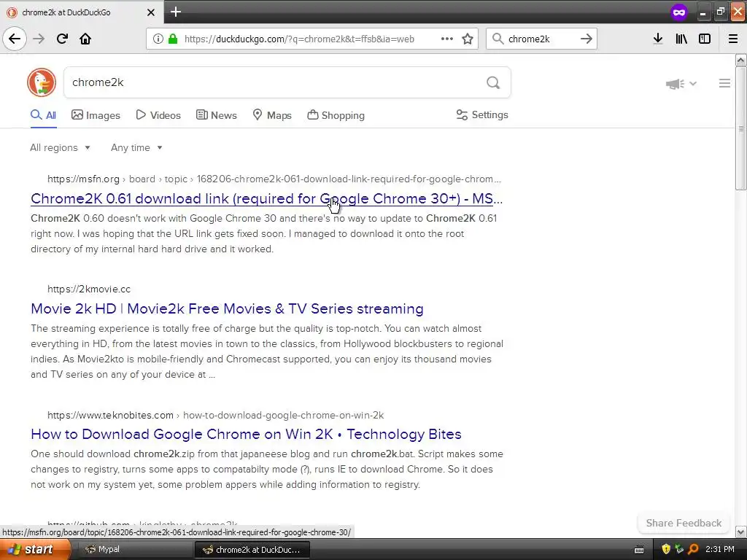Show site information icon in address bar
The height and width of the screenshot is (560, 747).
coord(158,39)
